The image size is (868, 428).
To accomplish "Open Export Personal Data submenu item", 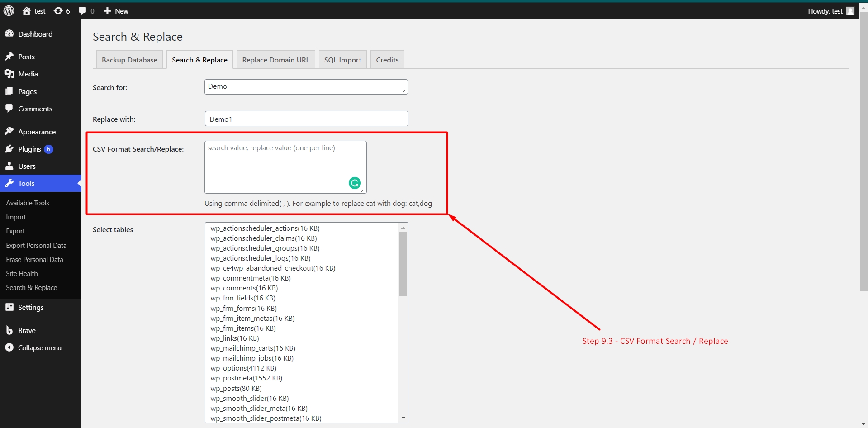I will (36, 246).
